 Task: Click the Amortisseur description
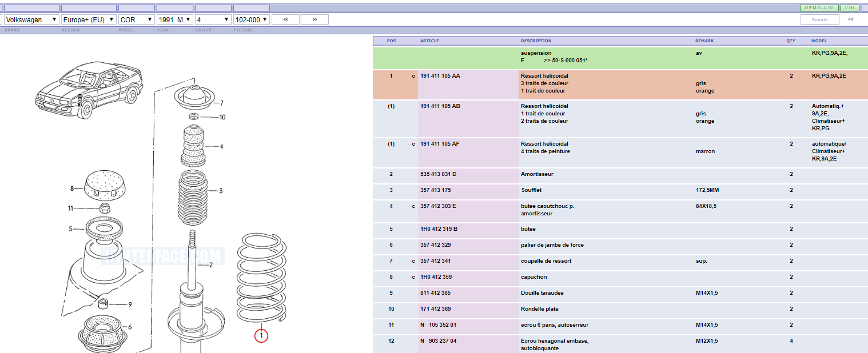tap(537, 174)
